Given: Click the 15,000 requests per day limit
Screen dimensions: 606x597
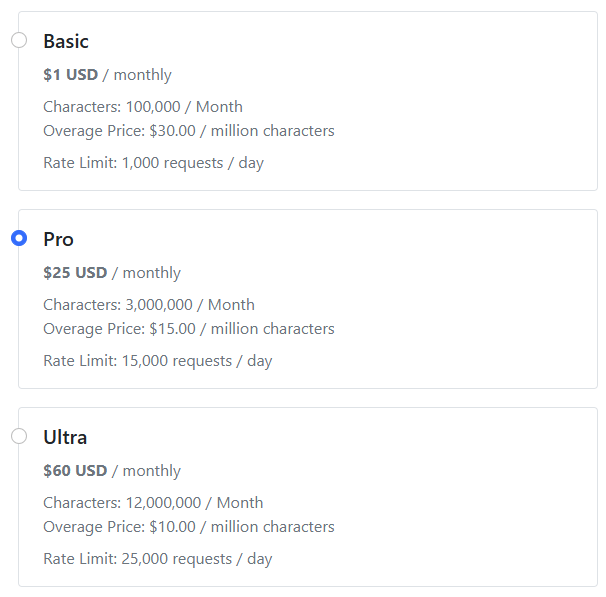Looking at the screenshot, I should [x=157, y=361].
